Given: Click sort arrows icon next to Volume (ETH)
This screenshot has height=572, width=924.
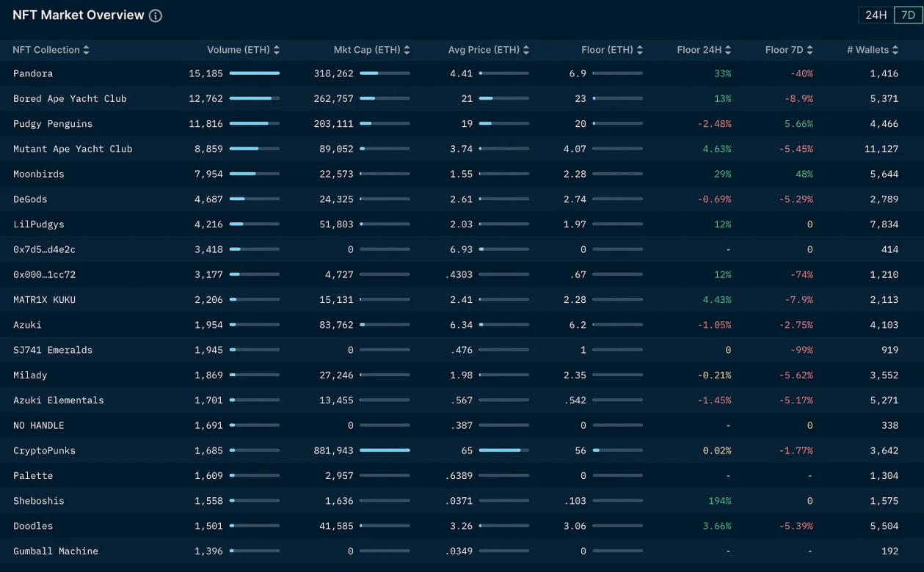Looking at the screenshot, I should click(276, 50).
